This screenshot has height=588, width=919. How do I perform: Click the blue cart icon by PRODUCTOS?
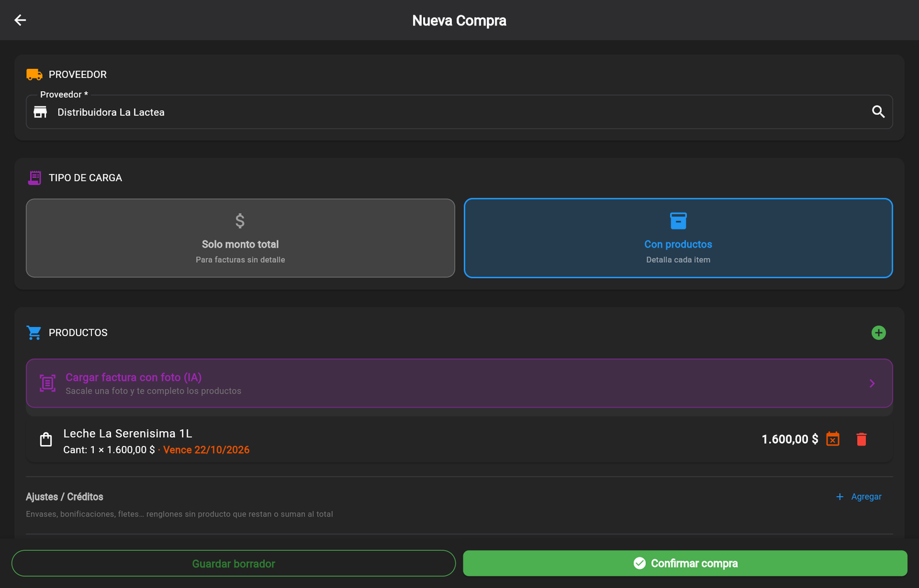(x=34, y=333)
